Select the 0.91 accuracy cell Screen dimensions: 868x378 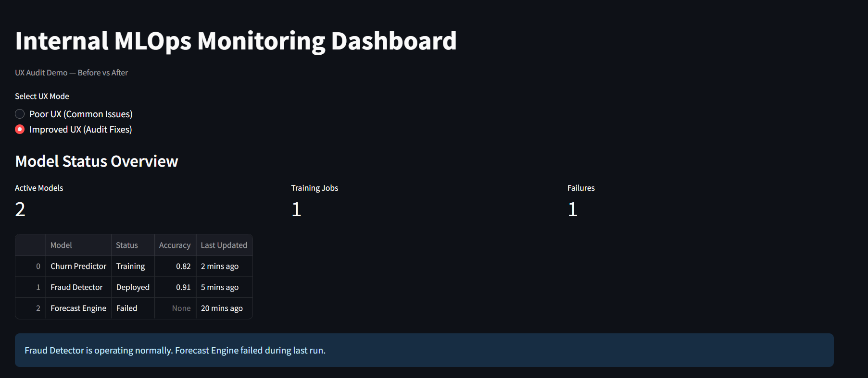pyautogui.click(x=183, y=287)
